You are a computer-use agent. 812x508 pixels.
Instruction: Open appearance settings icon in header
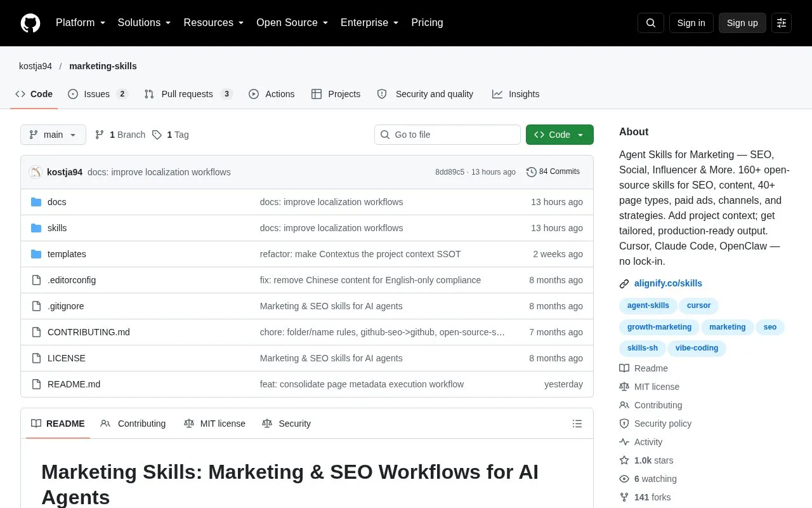point(782,23)
